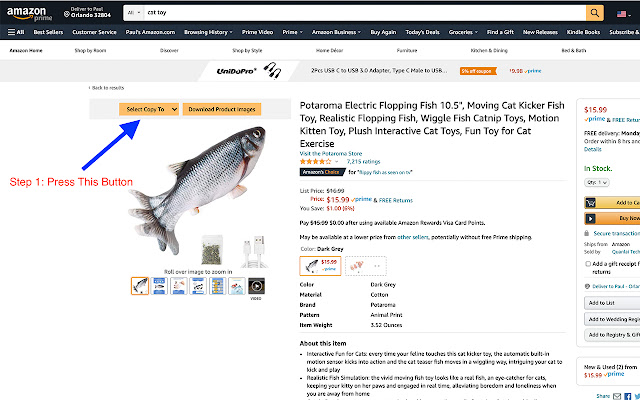Click the Deliver to Paul location icon

pyautogui.click(x=67, y=14)
